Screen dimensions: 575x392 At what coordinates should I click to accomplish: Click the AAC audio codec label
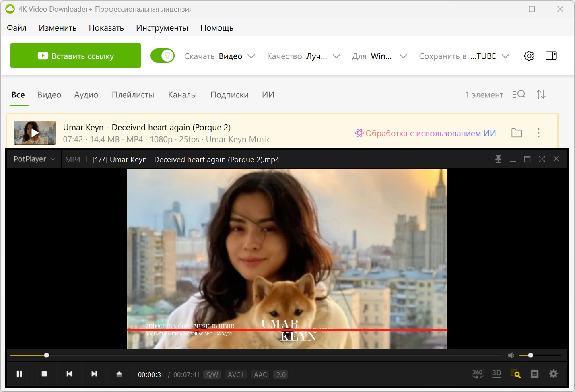pyautogui.click(x=260, y=375)
